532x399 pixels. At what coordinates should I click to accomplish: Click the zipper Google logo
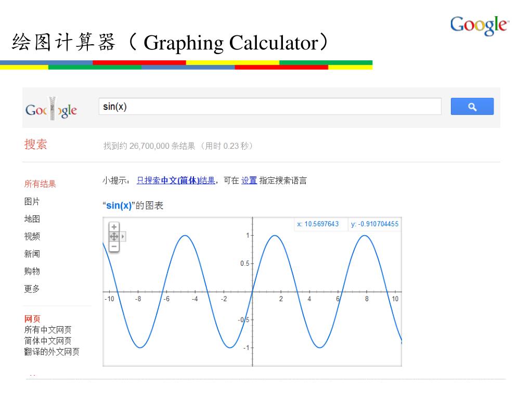(51, 109)
